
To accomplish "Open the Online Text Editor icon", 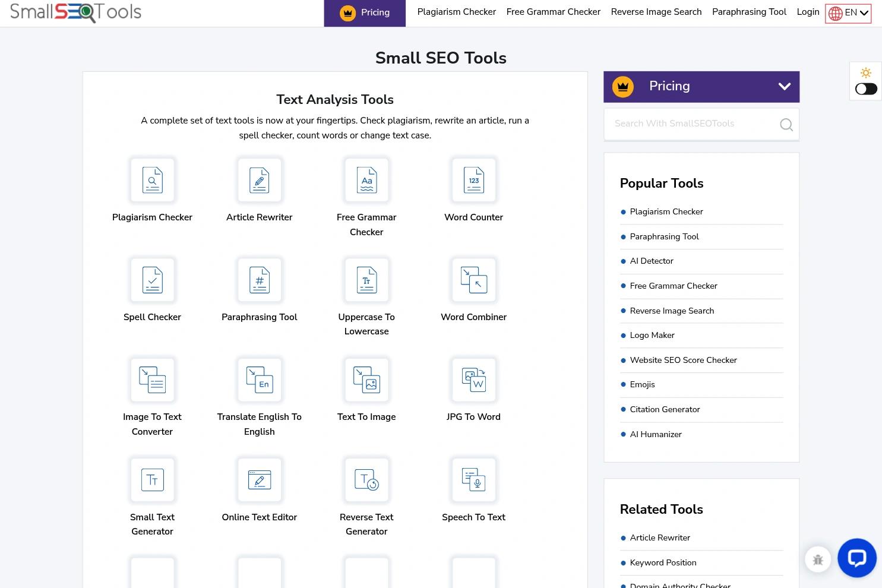I will click(260, 480).
